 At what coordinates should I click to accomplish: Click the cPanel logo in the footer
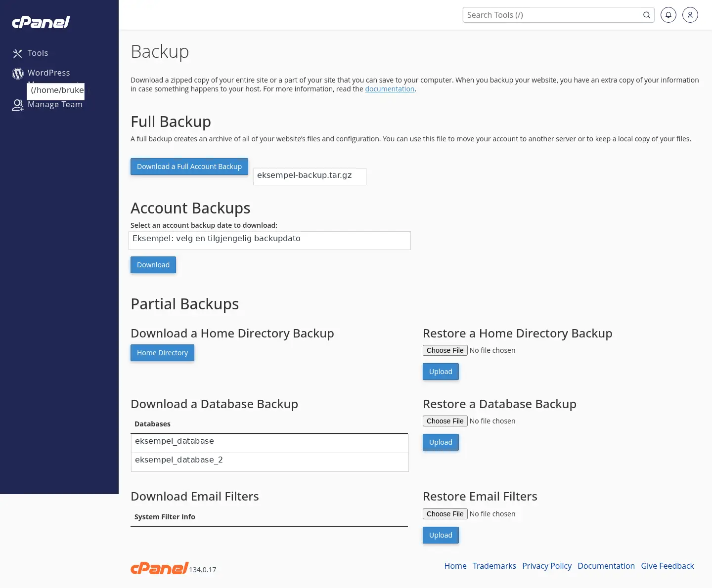tap(160, 568)
